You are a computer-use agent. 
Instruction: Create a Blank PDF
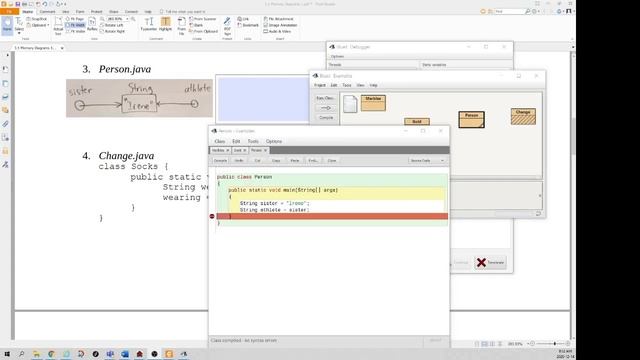(x=196, y=25)
